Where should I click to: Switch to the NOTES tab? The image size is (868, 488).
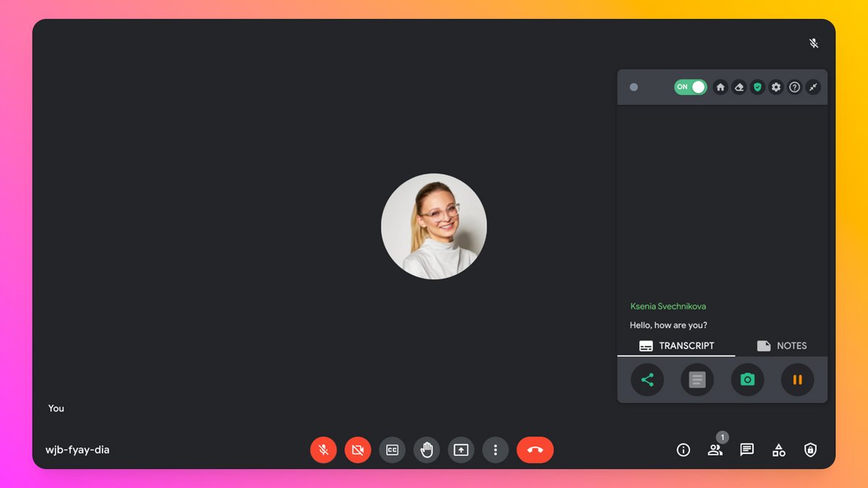coord(781,346)
